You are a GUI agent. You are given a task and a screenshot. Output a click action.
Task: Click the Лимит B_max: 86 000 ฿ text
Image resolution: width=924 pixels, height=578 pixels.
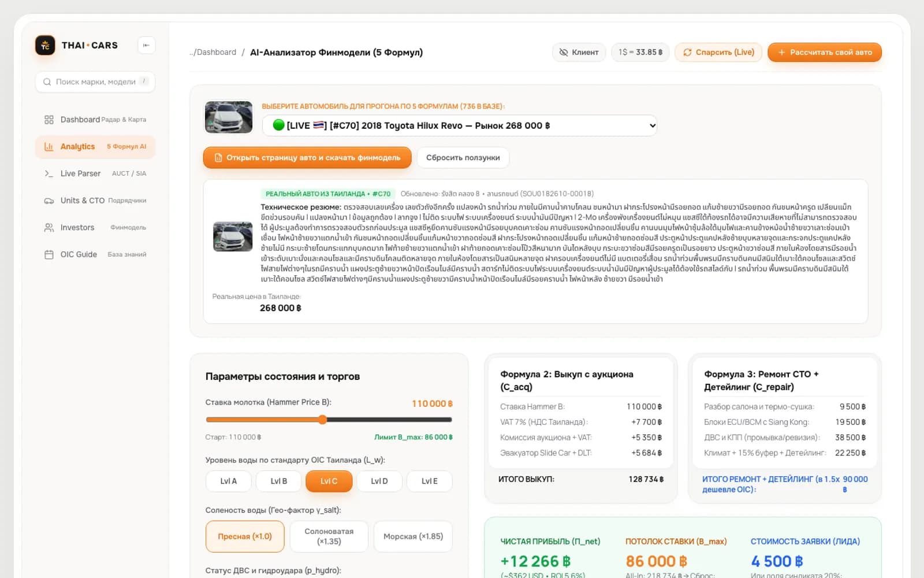coord(413,437)
